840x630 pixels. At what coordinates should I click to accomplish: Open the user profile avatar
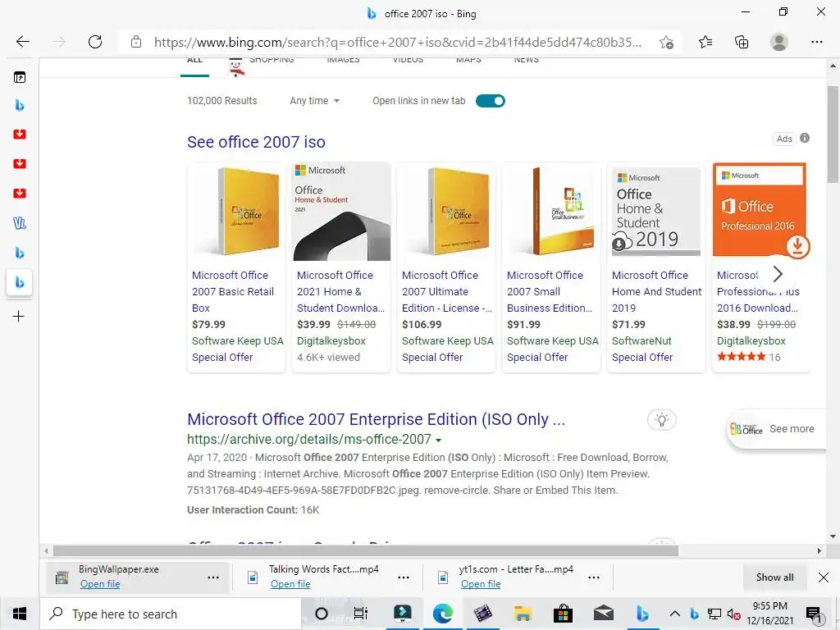point(779,42)
